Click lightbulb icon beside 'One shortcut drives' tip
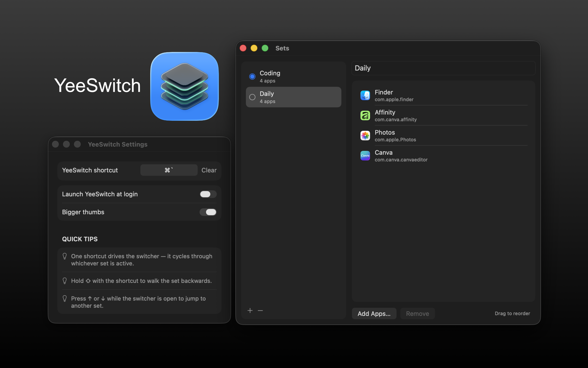Screen dimensions: 588x368 point(65,256)
